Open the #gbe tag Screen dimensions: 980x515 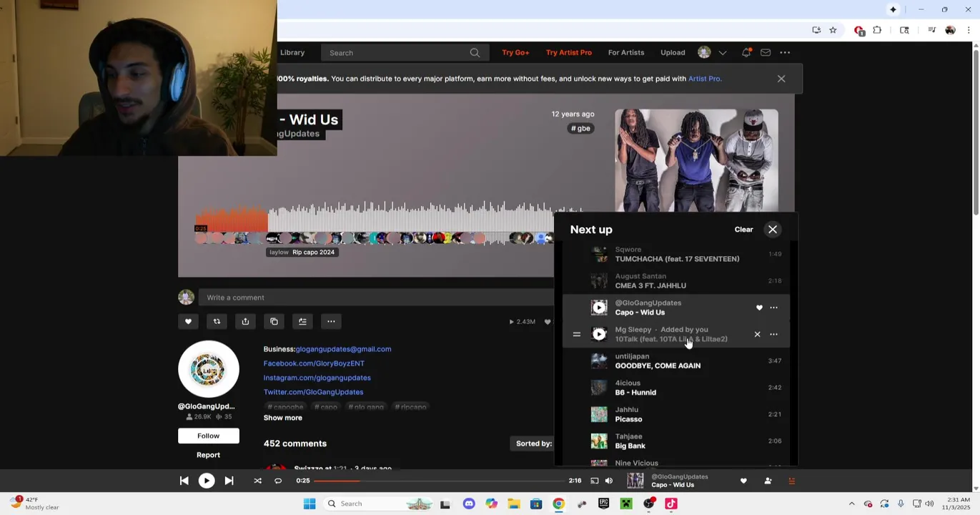tap(580, 128)
